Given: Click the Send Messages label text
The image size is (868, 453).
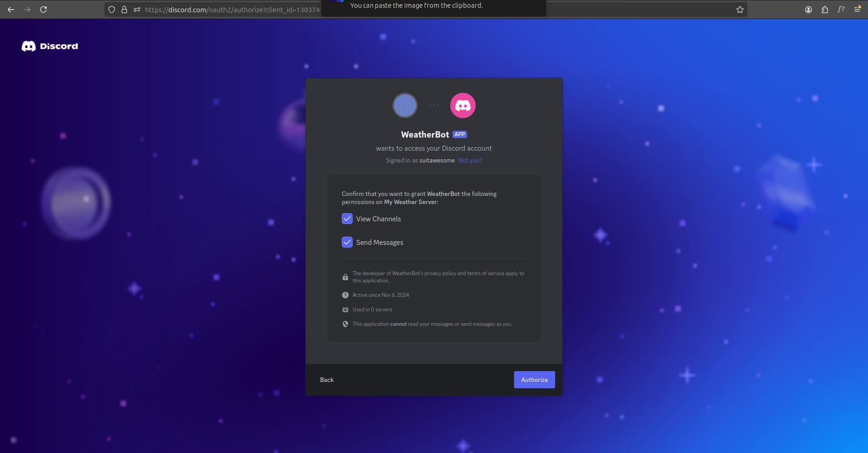Looking at the screenshot, I should (380, 242).
